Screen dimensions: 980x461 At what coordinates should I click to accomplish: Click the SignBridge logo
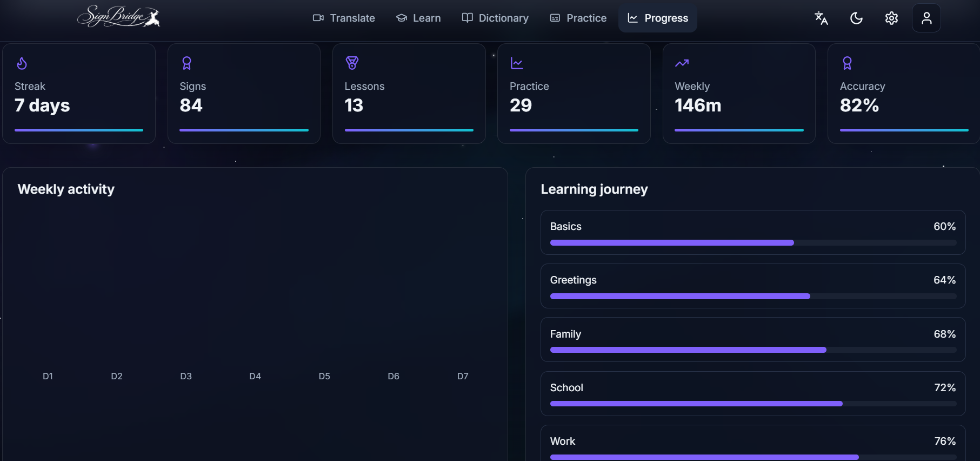(x=119, y=17)
